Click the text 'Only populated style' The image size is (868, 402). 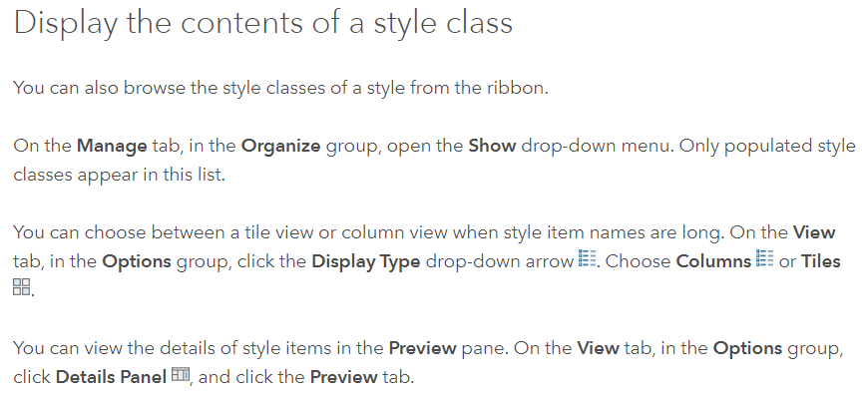click(x=767, y=147)
